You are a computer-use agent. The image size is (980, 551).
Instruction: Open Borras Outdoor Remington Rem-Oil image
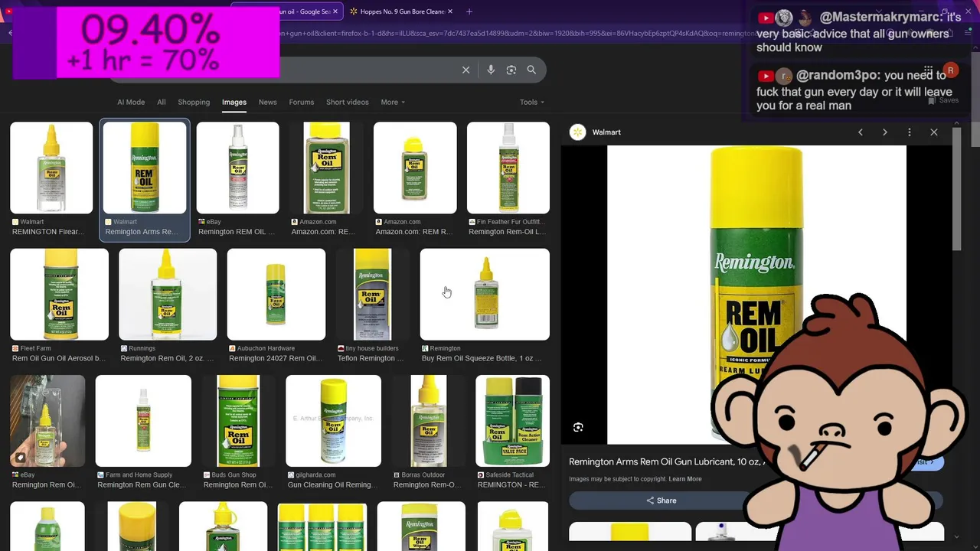tap(429, 421)
